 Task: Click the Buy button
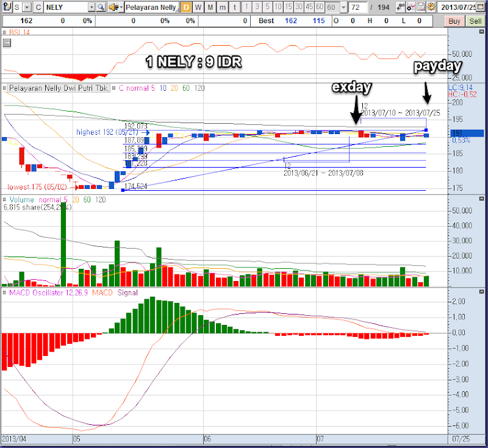(x=454, y=21)
